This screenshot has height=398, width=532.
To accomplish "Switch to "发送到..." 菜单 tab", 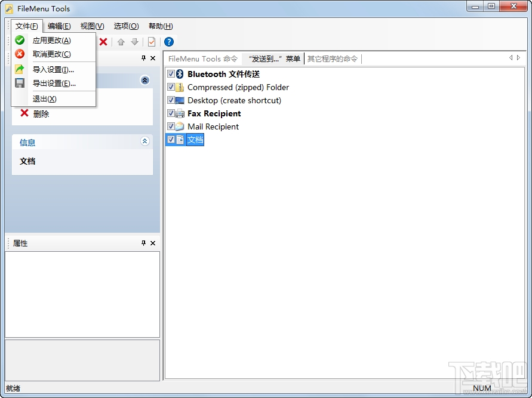I will point(275,58).
